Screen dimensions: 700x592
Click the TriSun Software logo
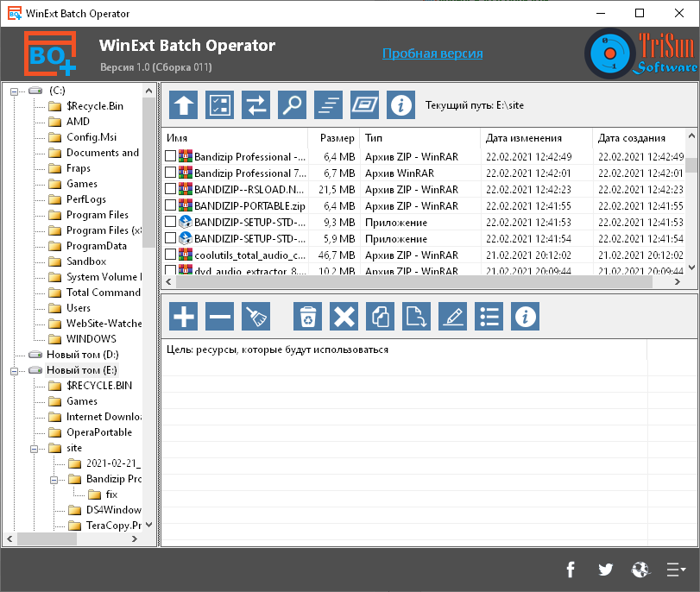click(x=641, y=54)
